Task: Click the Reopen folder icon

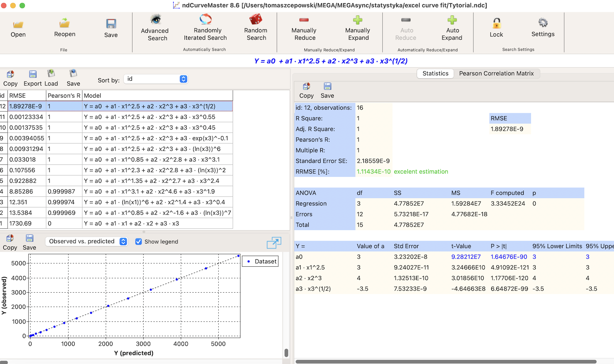Action: [64, 23]
